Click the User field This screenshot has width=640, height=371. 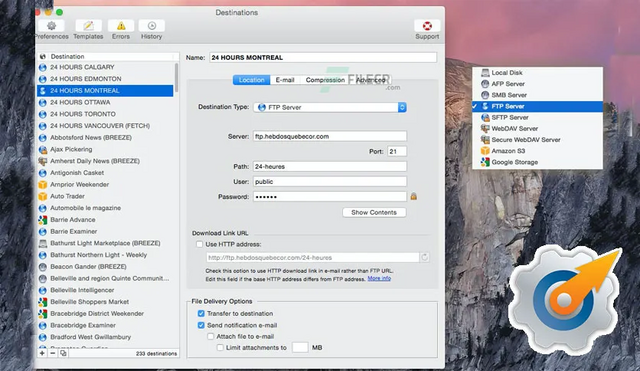pyautogui.click(x=330, y=182)
